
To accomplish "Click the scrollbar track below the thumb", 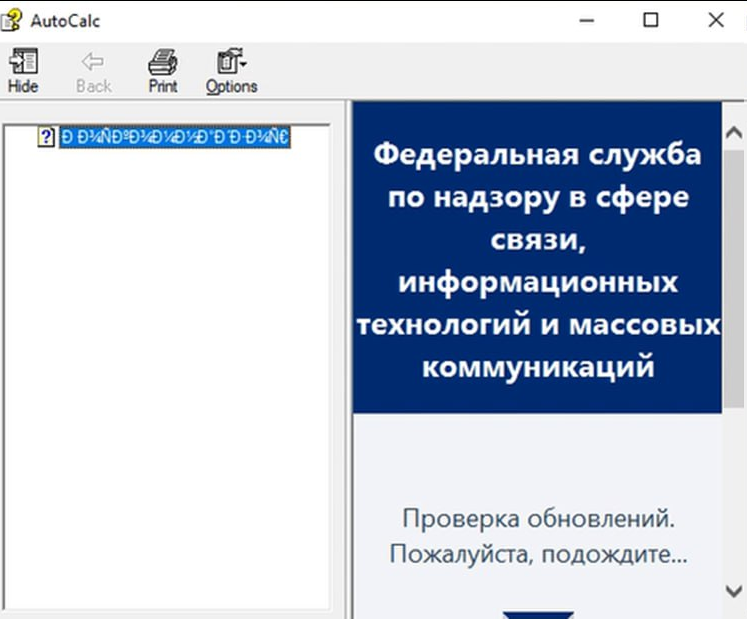I will tap(734, 490).
